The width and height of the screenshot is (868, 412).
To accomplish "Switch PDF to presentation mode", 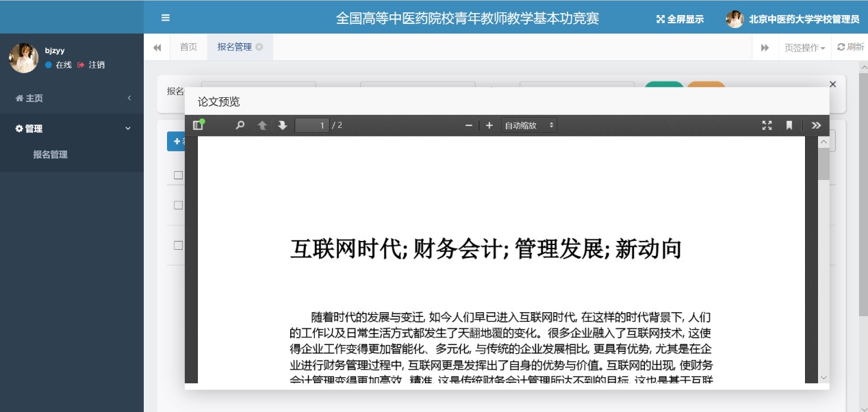I will [x=767, y=125].
